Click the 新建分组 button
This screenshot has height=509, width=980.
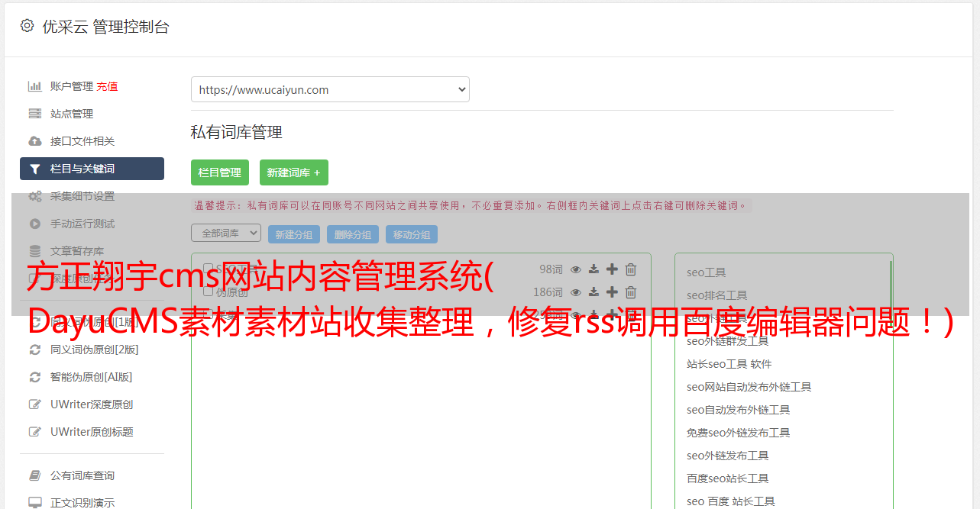[294, 234]
